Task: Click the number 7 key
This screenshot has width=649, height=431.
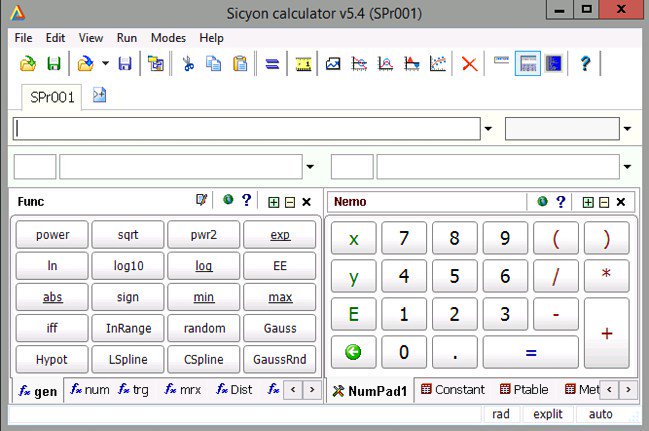Action: (x=404, y=238)
